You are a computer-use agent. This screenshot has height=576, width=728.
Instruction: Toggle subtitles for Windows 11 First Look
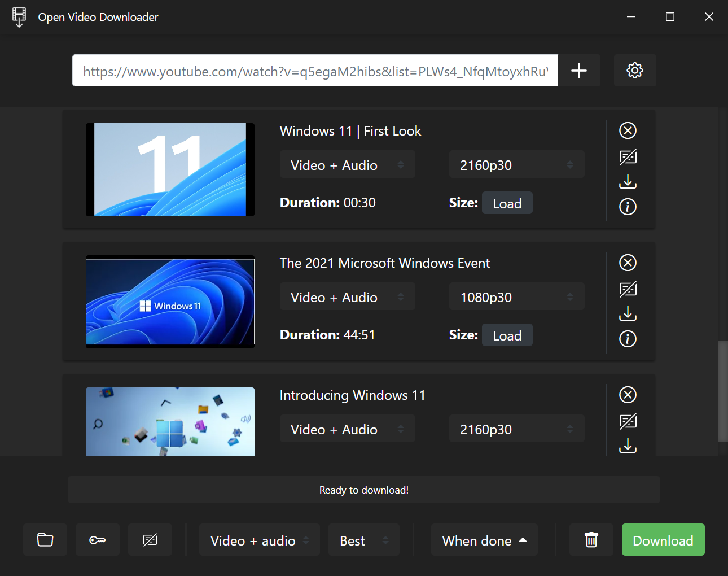(628, 156)
